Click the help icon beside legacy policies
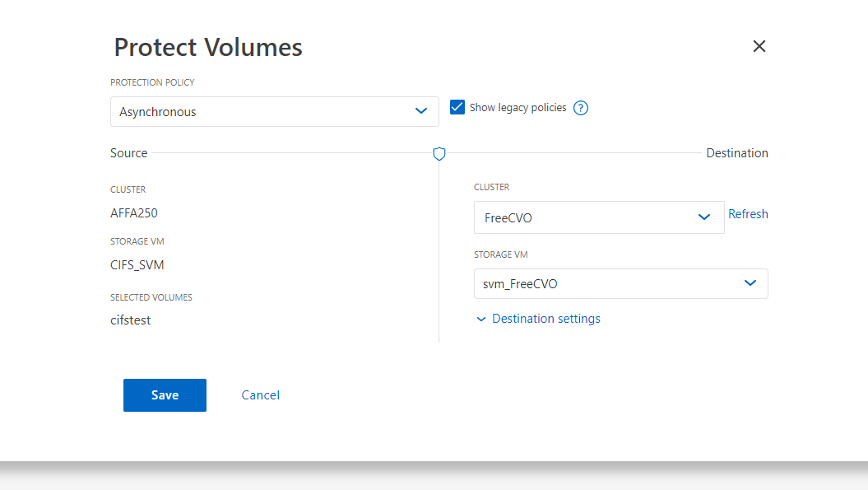868x490 pixels. tap(581, 108)
